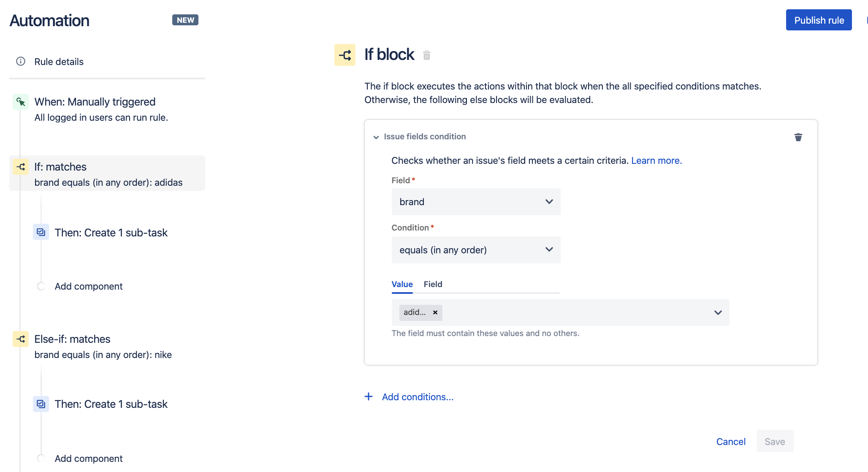Remove the adidas value chip
Image resolution: width=868 pixels, height=472 pixels.
pyautogui.click(x=435, y=312)
